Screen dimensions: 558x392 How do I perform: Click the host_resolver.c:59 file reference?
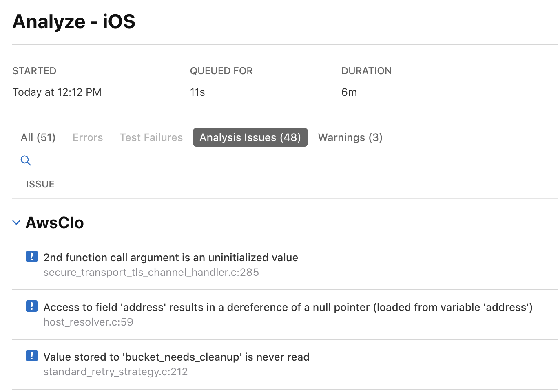[x=88, y=322]
